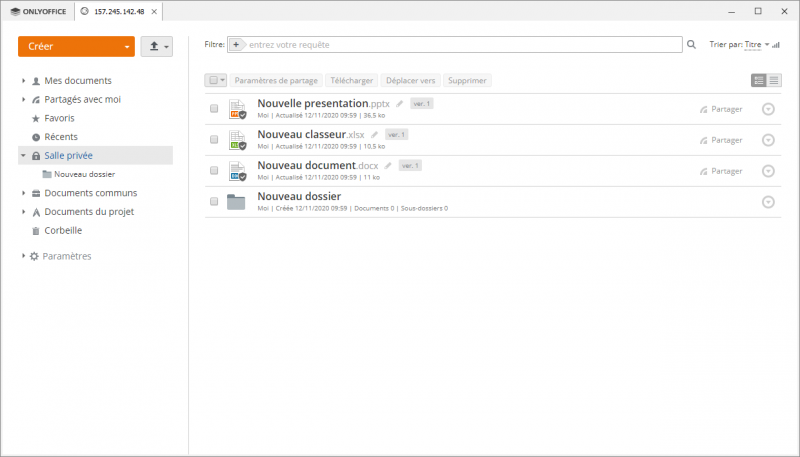Image resolution: width=800 pixels, height=457 pixels.
Task: Click the upload arrow icon button
Action: click(154, 46)
